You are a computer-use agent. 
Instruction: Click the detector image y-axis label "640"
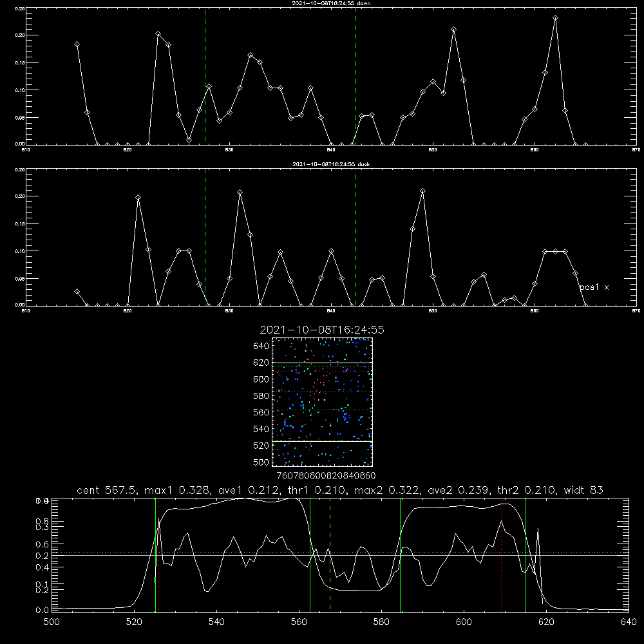(261, 346)
